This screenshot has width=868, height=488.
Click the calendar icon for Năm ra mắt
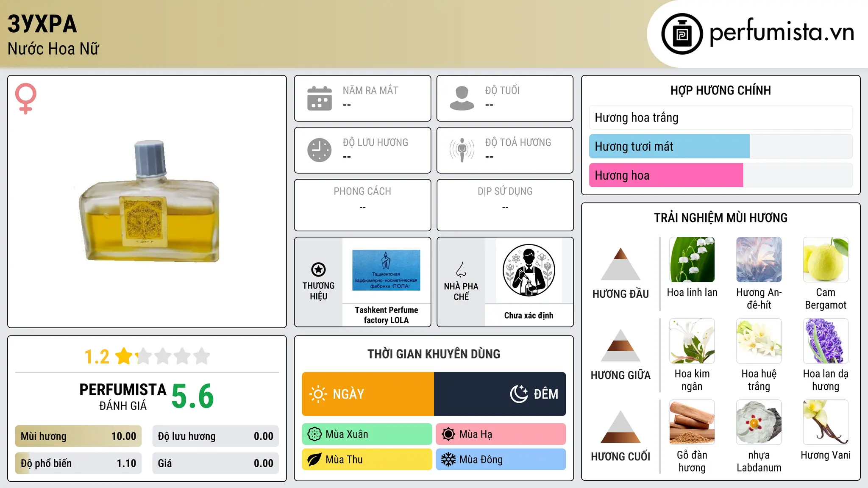click(x=320, y=98)
